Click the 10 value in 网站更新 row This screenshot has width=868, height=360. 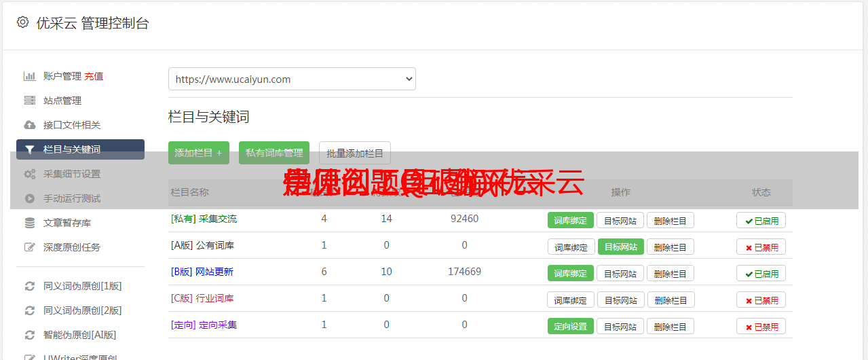(x=387, y=272)
